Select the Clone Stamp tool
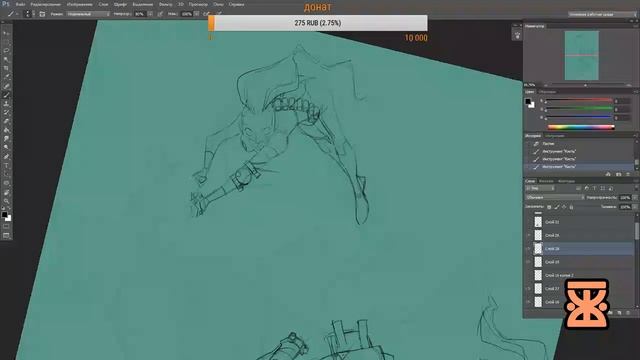The image size is (640, 360). tap(6, 104)
